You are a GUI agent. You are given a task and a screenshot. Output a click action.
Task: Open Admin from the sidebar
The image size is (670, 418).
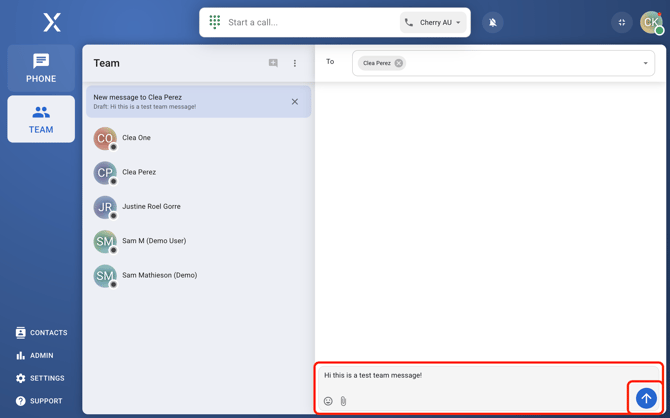coord(35,356)
